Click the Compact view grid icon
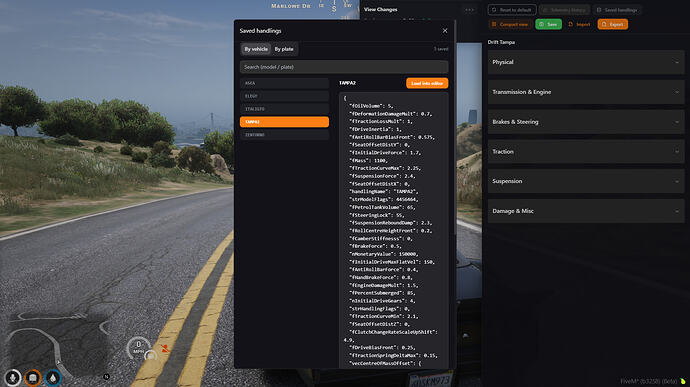The height and width of the screenshot is (387, 690). (494, 24)
